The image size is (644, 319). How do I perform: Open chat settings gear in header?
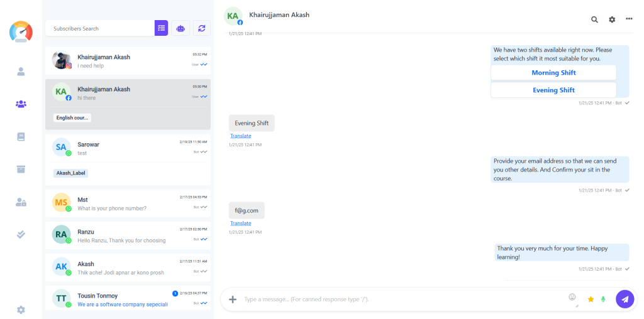pyautogui.click(x=612, y=19)
